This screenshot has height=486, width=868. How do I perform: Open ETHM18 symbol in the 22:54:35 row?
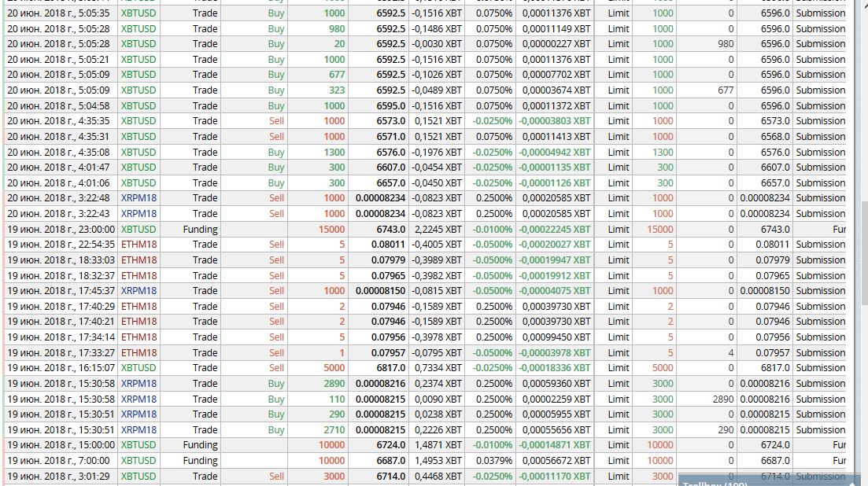tap(139, 245)
